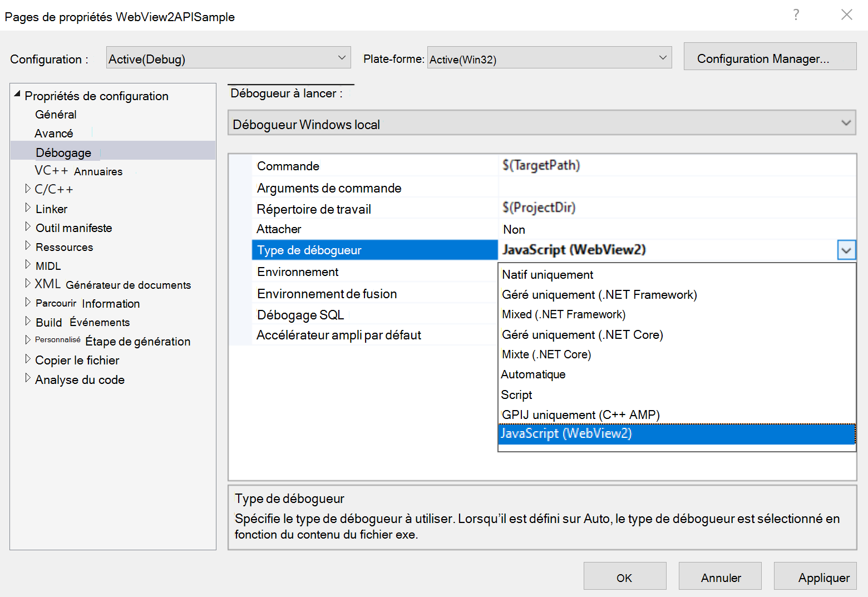Select Automatique in the debugger list
Screen dimensions: 868x597
(x=533, y=374)
